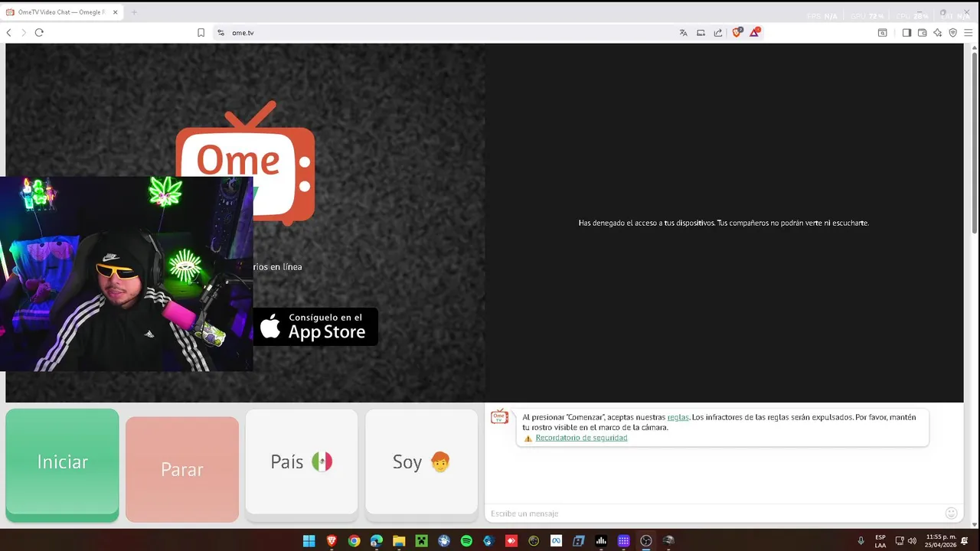Launch Minecraft from the taskbar
The height and width of the screenshot is (551, 980).
pyautogui.click(x=421, y=541)
